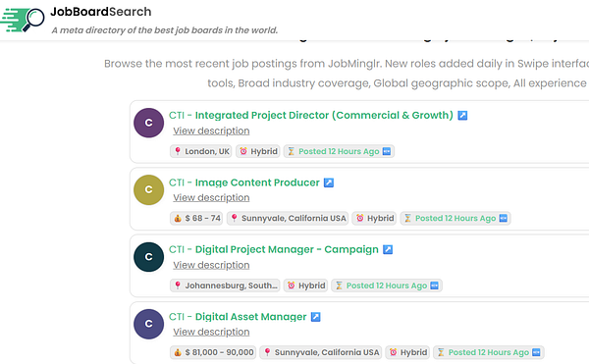589x364 pixels.
Task: Click location pin icon in Johannesburg tag
Action: (x=178, y=286)
